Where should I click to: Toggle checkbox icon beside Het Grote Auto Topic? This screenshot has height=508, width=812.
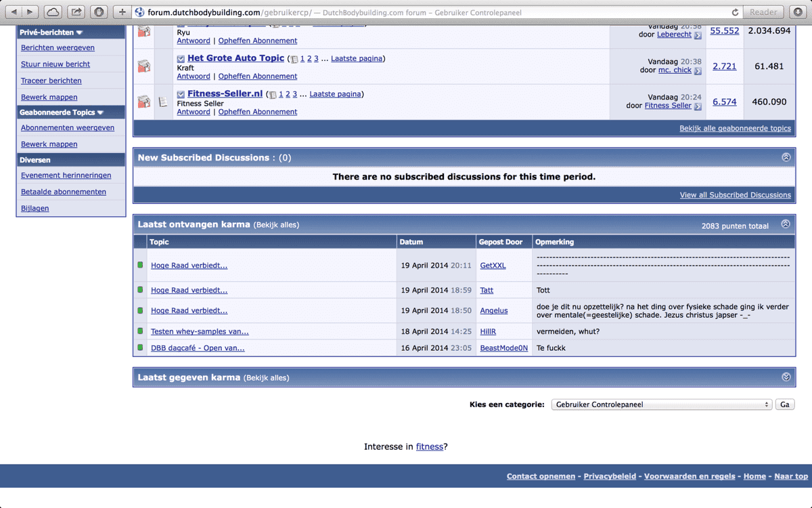click(x=181, y=59)
